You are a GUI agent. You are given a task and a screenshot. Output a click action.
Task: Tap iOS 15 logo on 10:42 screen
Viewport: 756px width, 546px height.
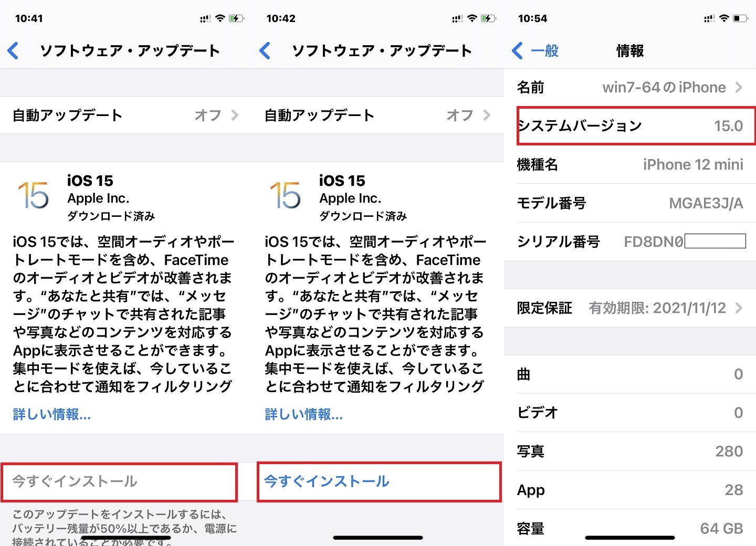point(285,195)
